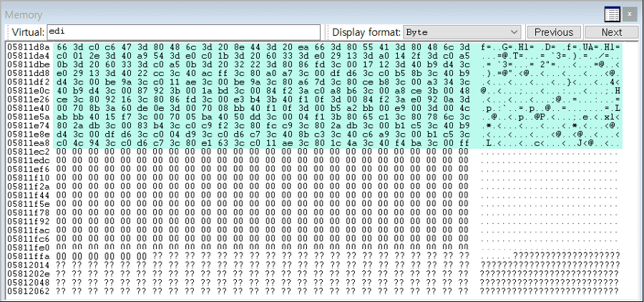Select address 05811f44
644x302 pixels.
29,195
